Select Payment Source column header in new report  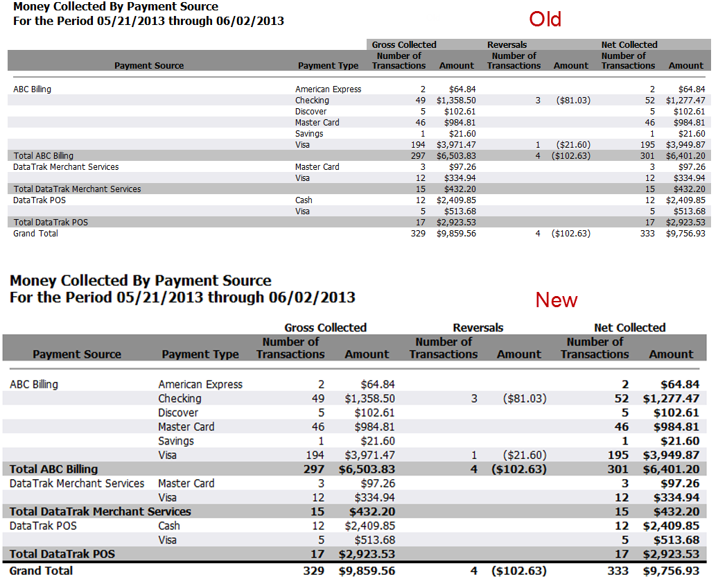76,354
